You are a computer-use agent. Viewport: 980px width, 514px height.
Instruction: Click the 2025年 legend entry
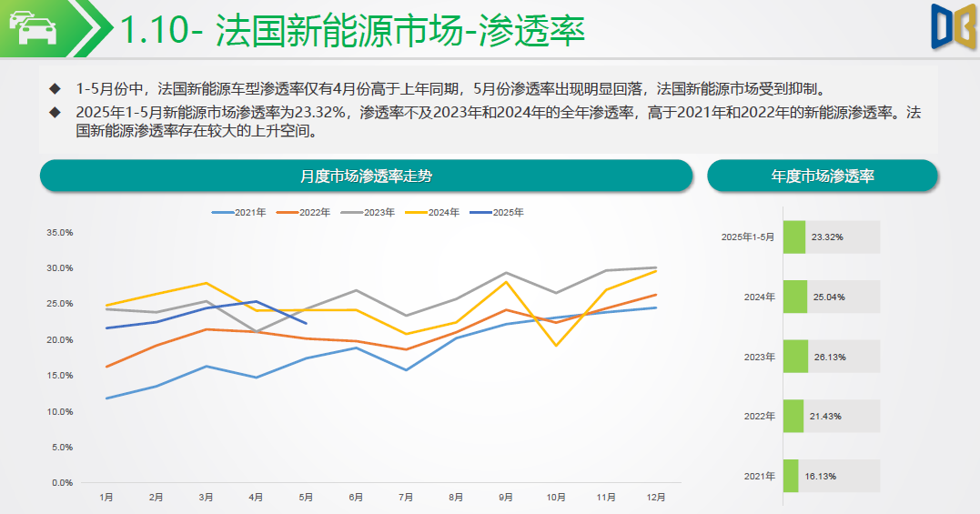[497, 212]
